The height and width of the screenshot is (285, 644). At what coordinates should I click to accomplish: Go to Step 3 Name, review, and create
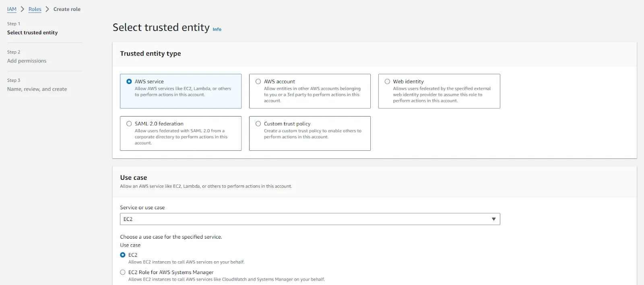37,89
